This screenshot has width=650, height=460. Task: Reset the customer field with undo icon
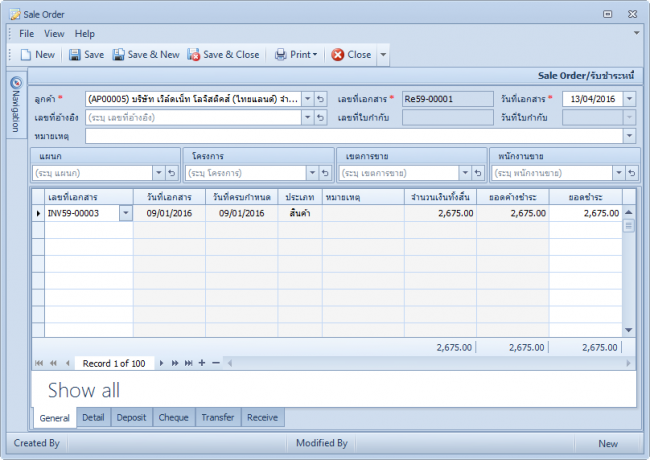tap(320, 99)
